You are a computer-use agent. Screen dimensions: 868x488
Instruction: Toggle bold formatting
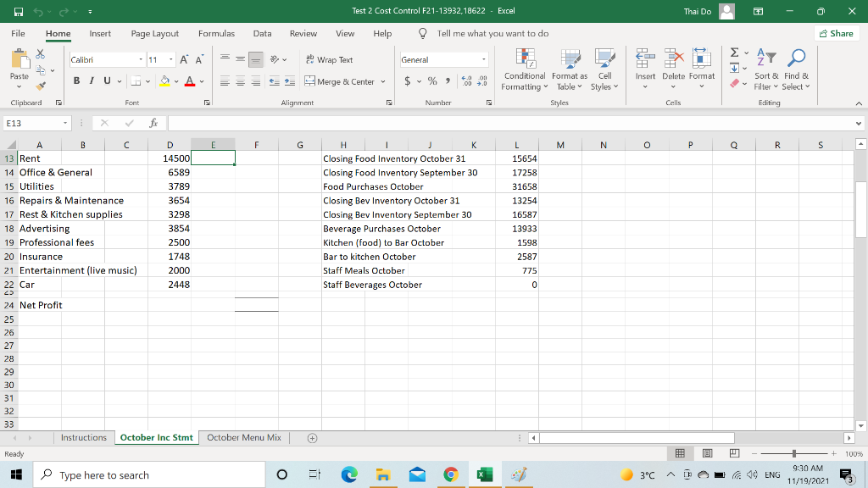pyautogui.click(x=76, y=80)
